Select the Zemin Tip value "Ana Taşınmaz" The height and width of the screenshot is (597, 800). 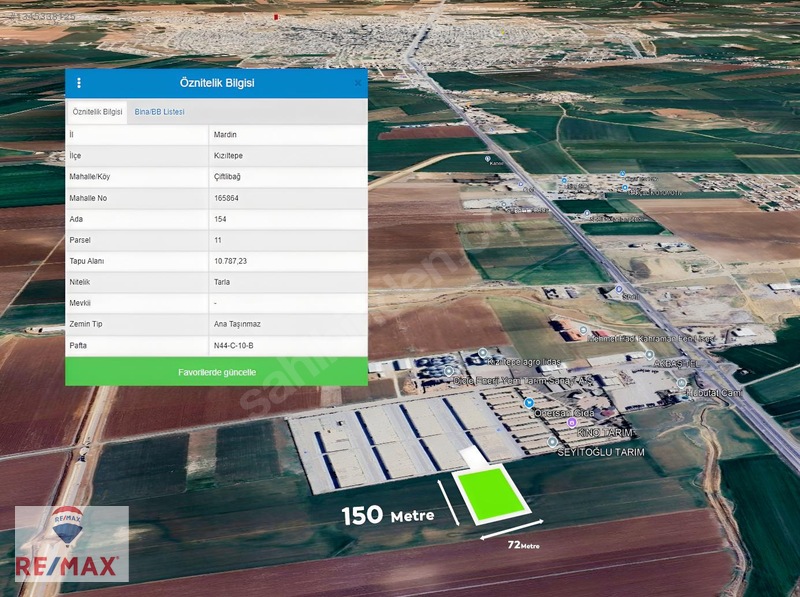click(237, 324)
